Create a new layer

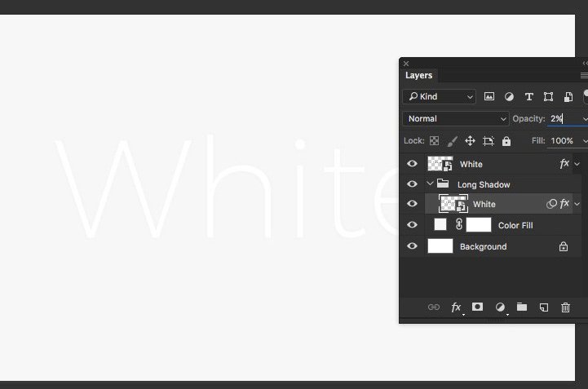tap(544, 307)
